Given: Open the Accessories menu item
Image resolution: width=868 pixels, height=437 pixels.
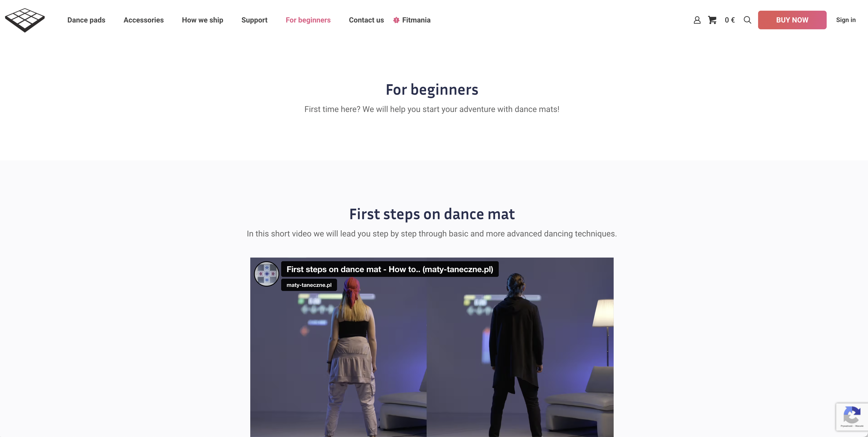Looking at the screenshot, I should click(144, 20).
